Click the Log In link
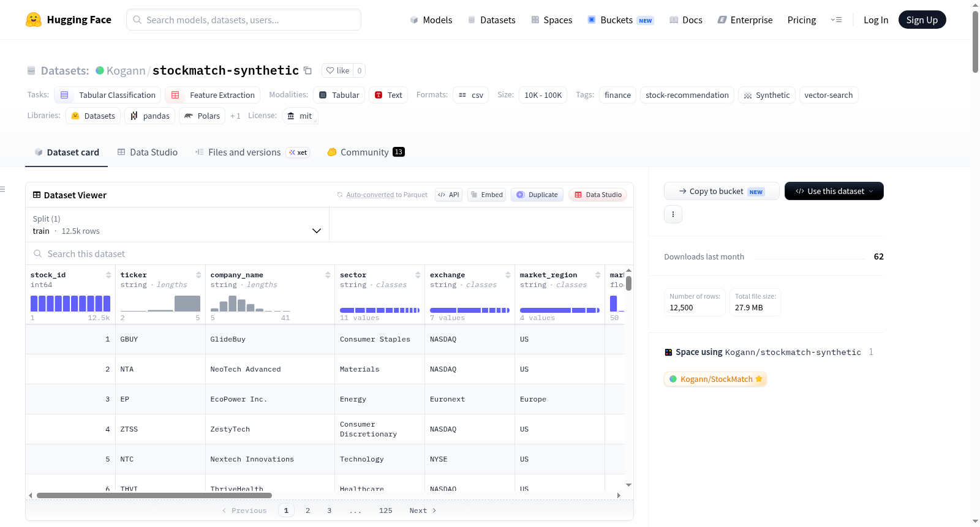This screenshot has width=980, height=527. pyautogui.click(x=876, y=20)
